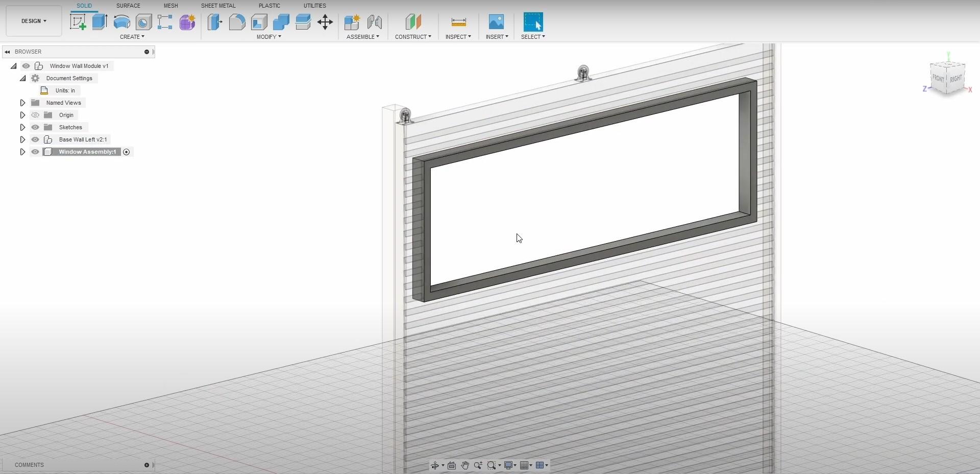This screenshot has width=980, height=474.
Task: Activate the Zoom tool
Action: click(x=478, y=465)
